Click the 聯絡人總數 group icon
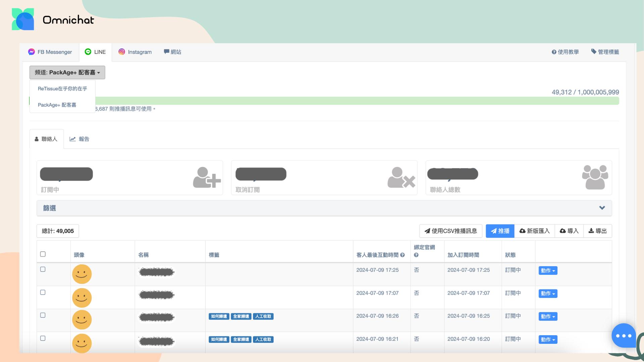Image resolution: width=644 pixels, height=362 pixels. tap(595, 177)
